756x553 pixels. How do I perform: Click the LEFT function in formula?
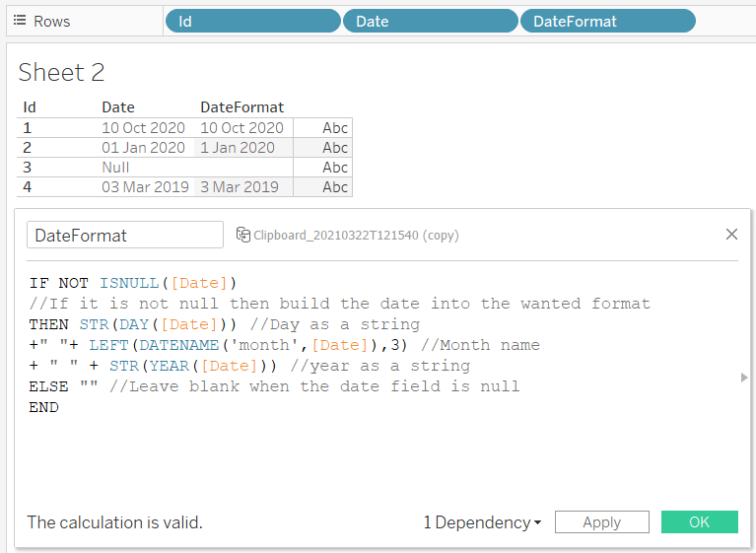tap(109, 345)
